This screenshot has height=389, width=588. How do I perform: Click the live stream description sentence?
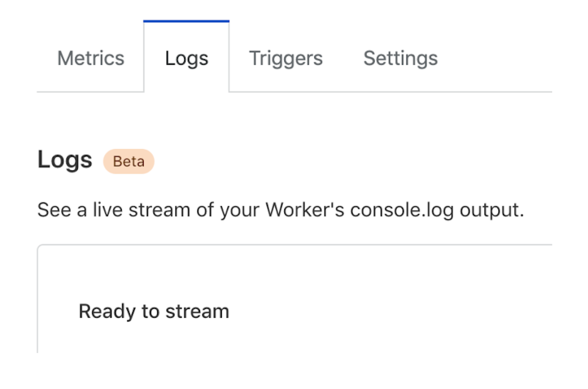tap(281, 210)
